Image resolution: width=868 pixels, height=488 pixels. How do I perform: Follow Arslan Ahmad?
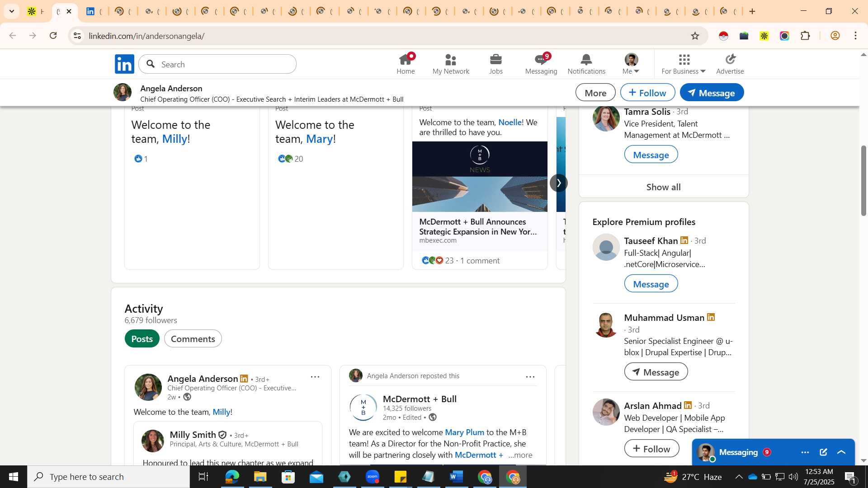click(x=651, y=448)
